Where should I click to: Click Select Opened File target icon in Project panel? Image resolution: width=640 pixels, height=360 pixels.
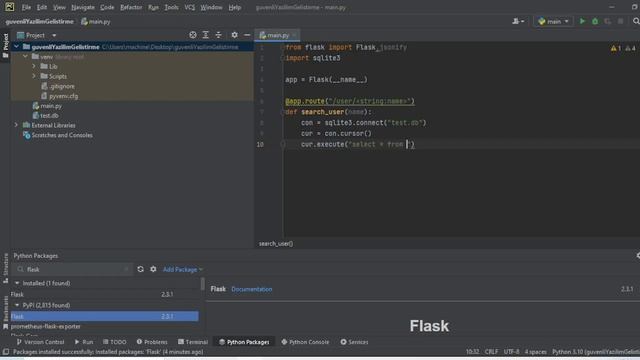(193, 35)
